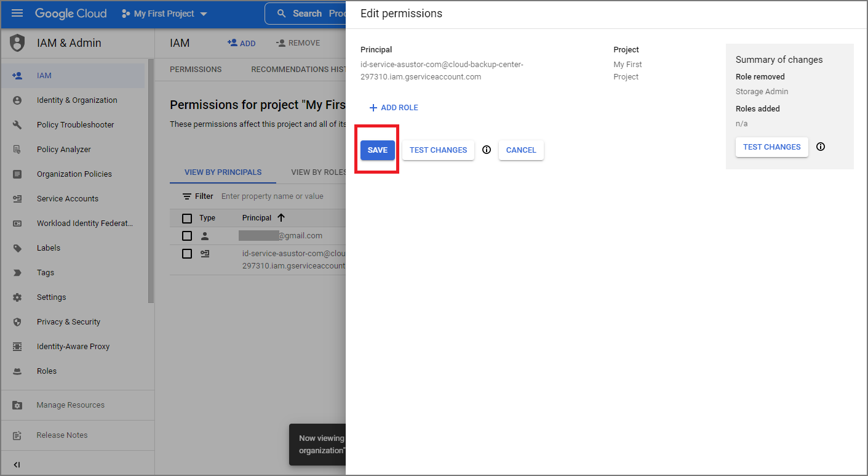Viewport: 868px width, 476px height.
Task: Sort by Principal column arrow
Action: 281,218
